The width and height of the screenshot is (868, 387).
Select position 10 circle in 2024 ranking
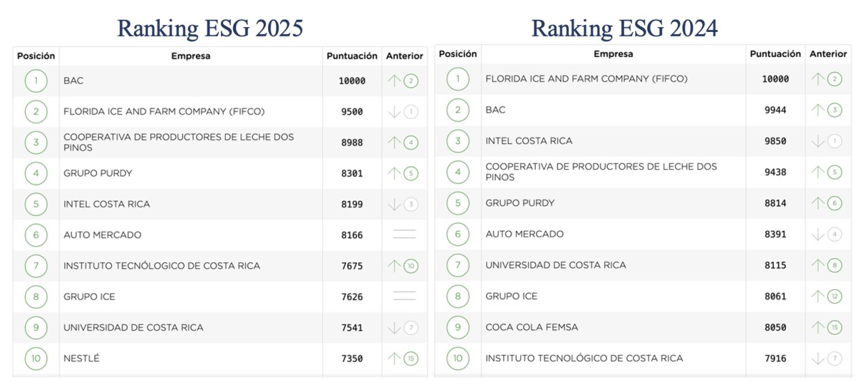click(458, 358)
